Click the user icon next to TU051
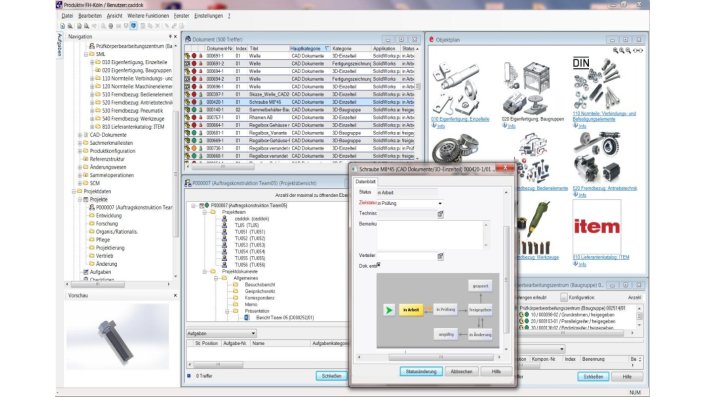705x397 pixels. (224, 232)
